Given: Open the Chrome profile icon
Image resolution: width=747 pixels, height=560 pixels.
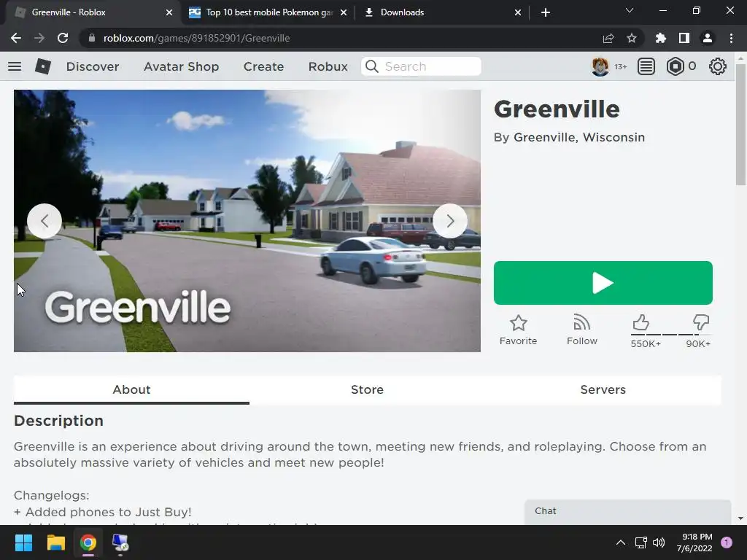Looking at the screenshot, I should coord(708,38).
